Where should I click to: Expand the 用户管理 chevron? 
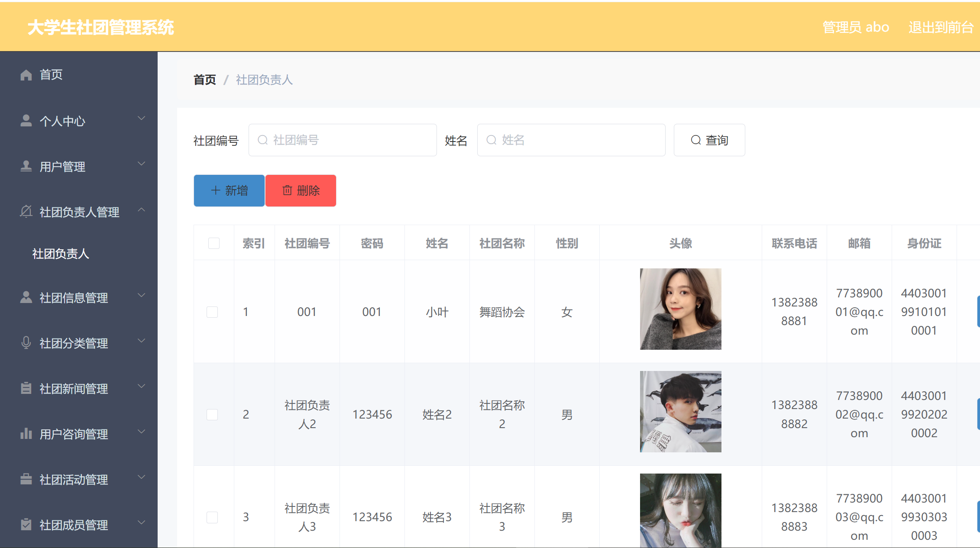pyautogui.click(x=141, y=164)
